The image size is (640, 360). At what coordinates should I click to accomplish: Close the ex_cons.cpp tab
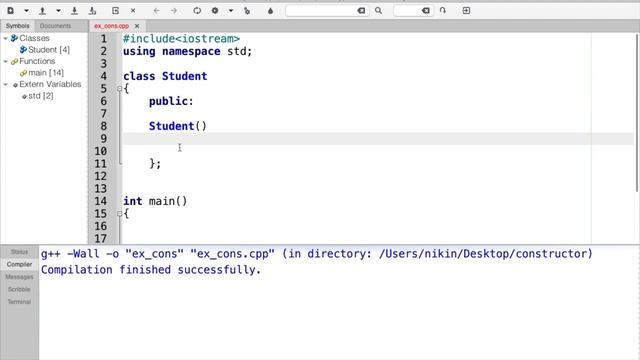(x=137, y=26)
